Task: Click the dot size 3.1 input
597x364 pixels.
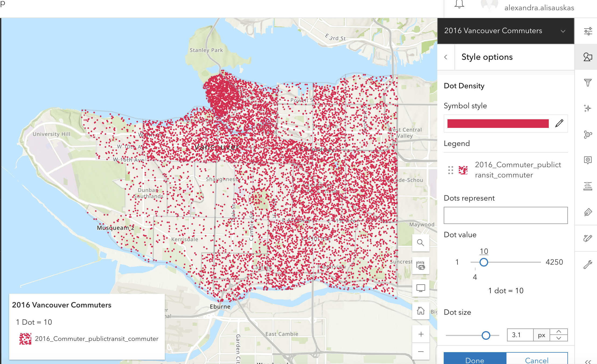Action: (520, 335)
